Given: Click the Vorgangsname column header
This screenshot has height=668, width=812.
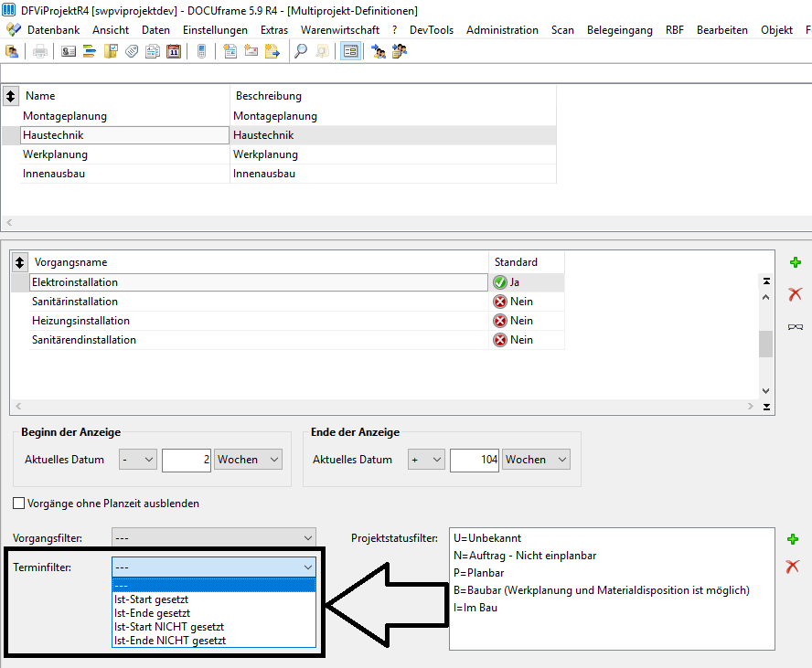Looking at the screenshot, I should point(259,262).
